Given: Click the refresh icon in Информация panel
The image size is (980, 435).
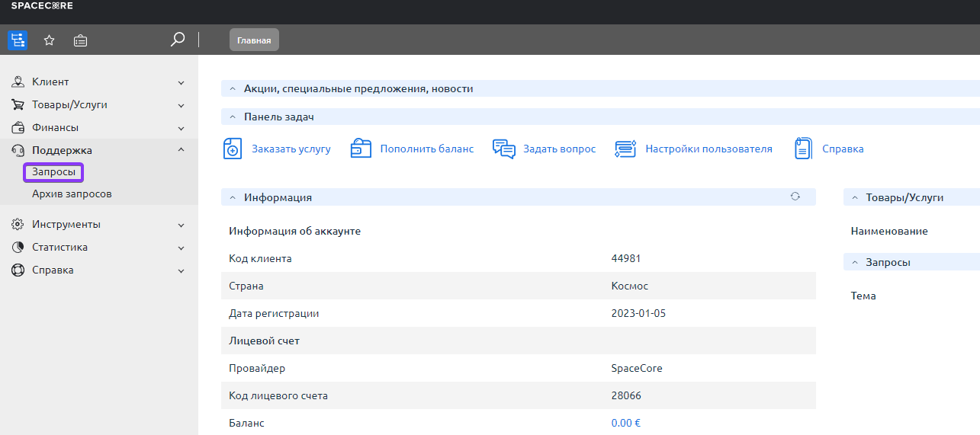Looking at the screenshot, I should coord(795,197).
